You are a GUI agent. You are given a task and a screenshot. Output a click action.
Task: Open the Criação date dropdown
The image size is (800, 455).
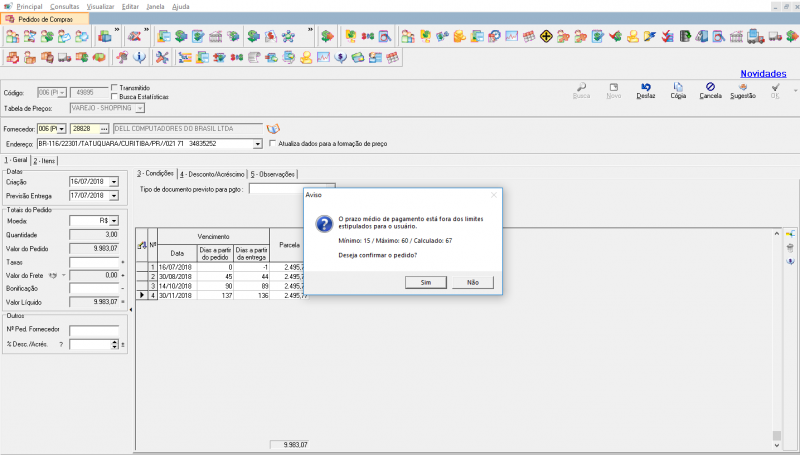[x=114, y=181]
